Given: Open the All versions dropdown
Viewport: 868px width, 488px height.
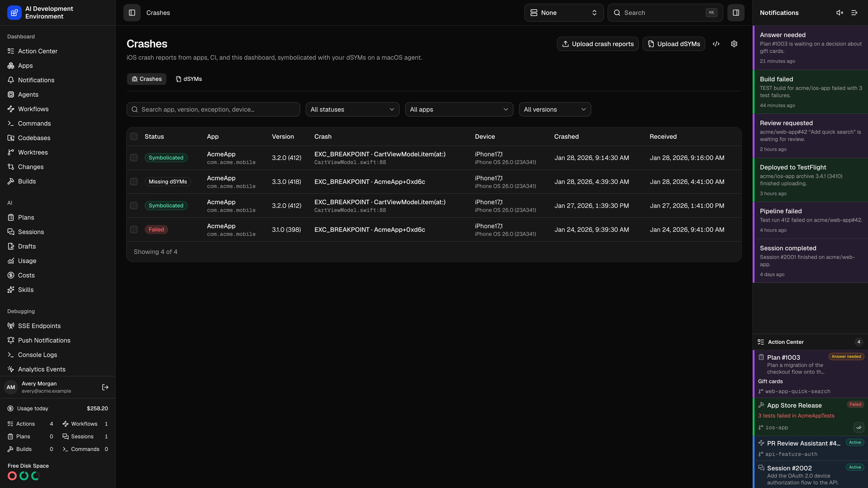Looking at the screenshot, I should [555, 109].
